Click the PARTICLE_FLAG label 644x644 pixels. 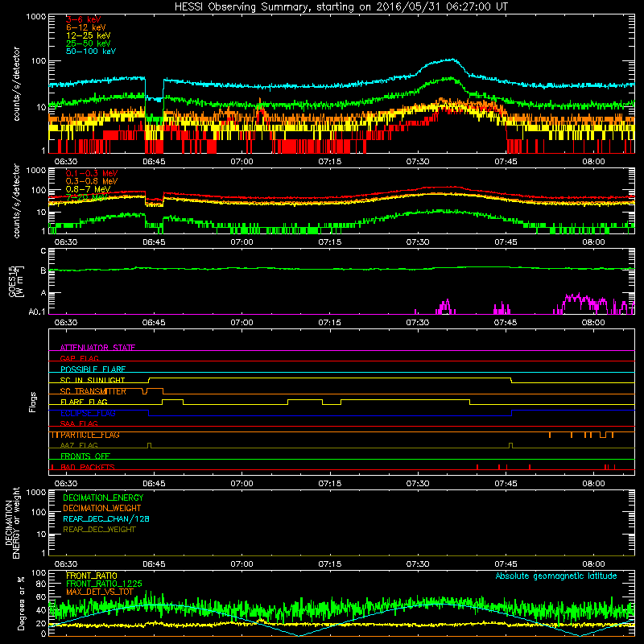(x=90, y=435)
